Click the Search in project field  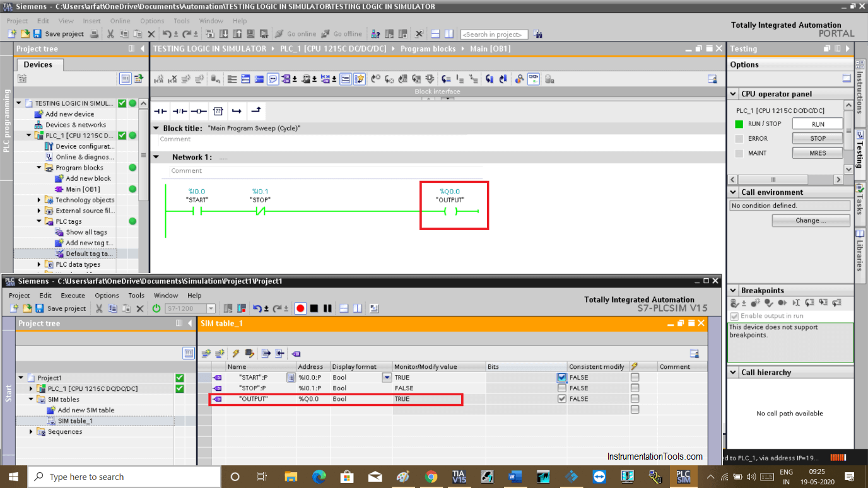point(494,34)
